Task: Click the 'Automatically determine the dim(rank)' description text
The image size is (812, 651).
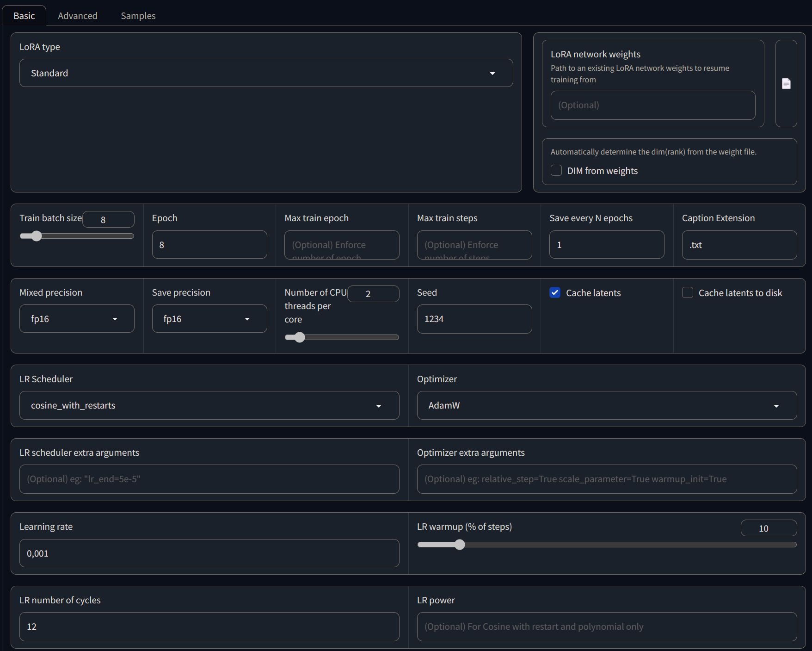Action: (653, 152)
